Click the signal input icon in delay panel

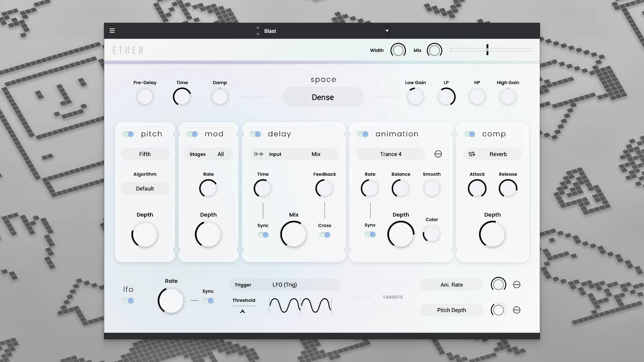coord(258,154)
